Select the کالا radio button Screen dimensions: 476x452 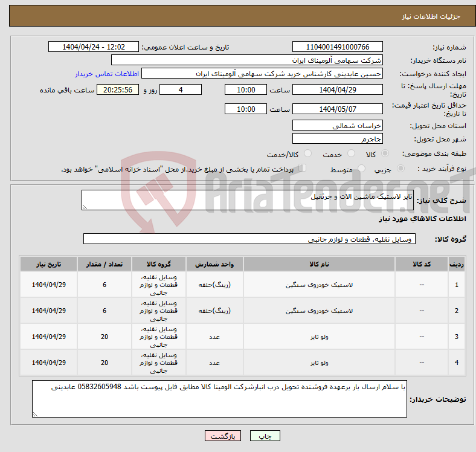coord(385,153)
